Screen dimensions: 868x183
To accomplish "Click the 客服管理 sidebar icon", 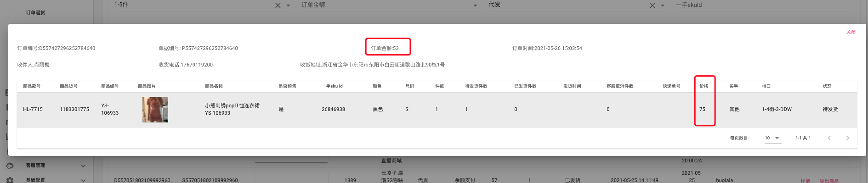I will click(x=10, y=166).
